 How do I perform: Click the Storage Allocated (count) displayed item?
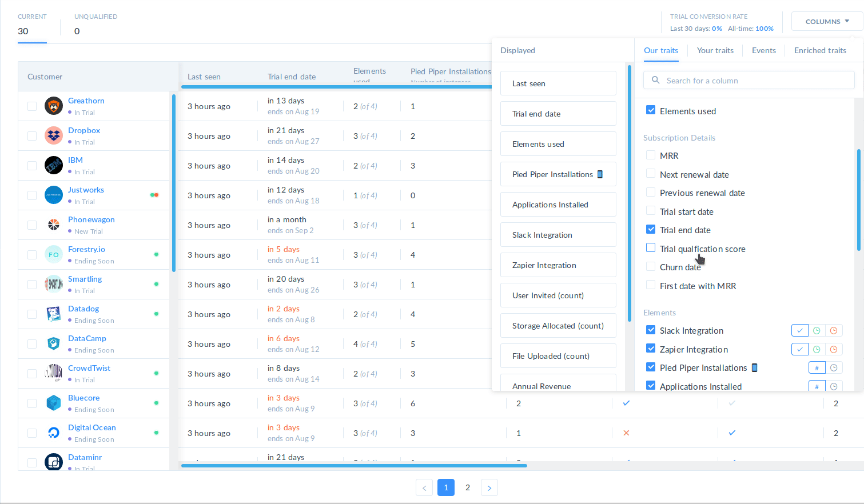558,326
